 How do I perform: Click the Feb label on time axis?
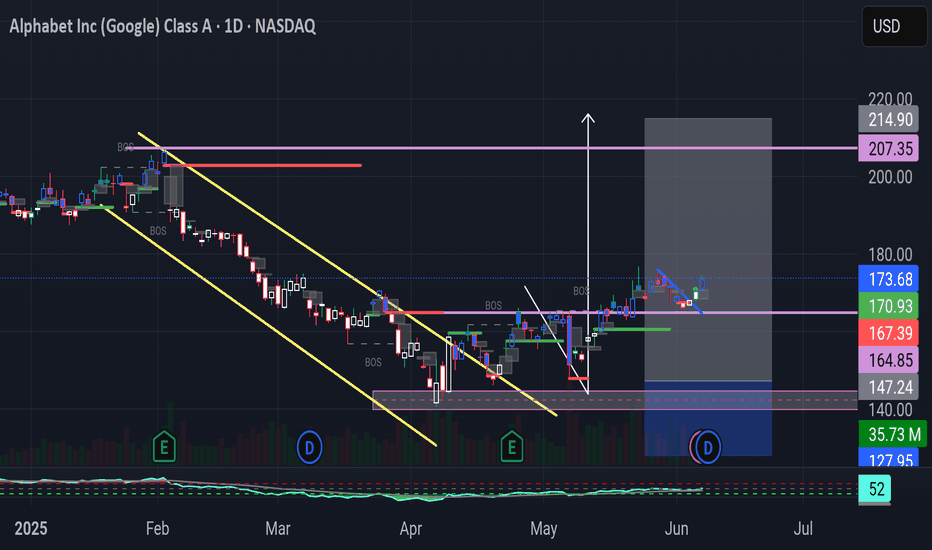click(x=158, y=528)
